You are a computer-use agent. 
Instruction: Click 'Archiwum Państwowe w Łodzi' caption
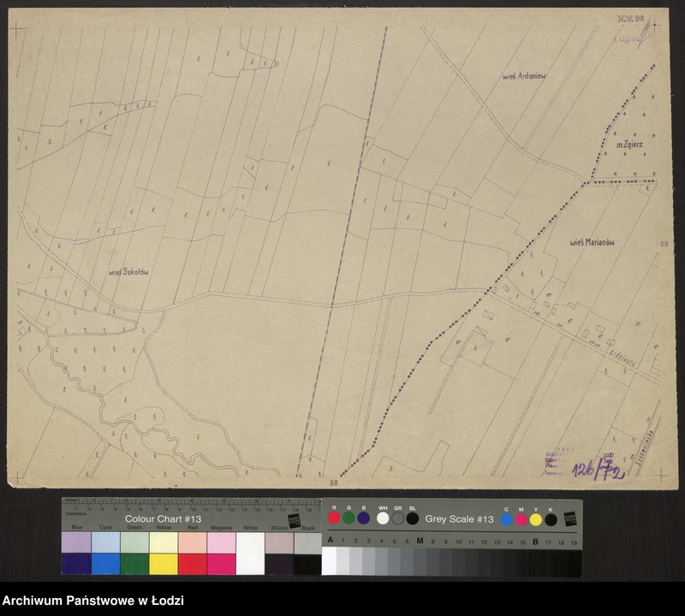coord(93,601)
